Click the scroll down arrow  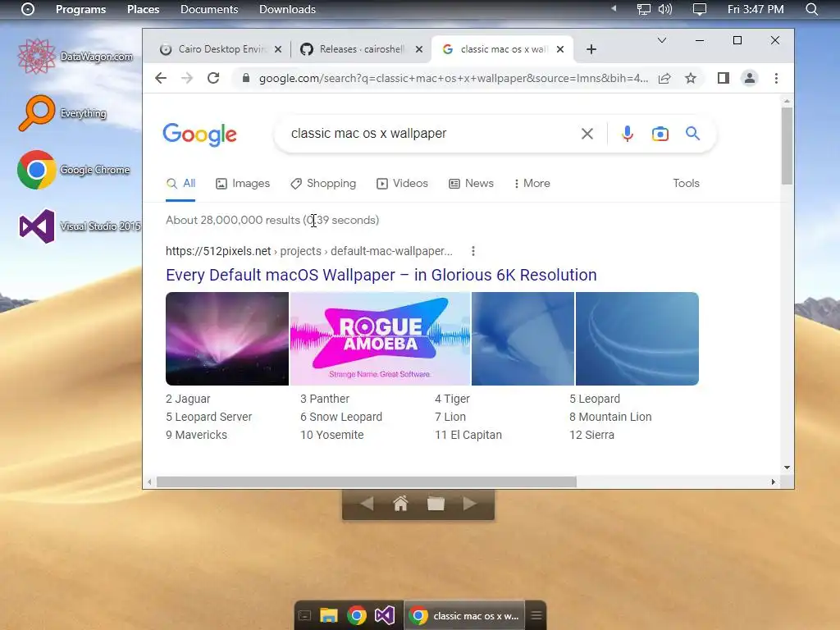787,467
